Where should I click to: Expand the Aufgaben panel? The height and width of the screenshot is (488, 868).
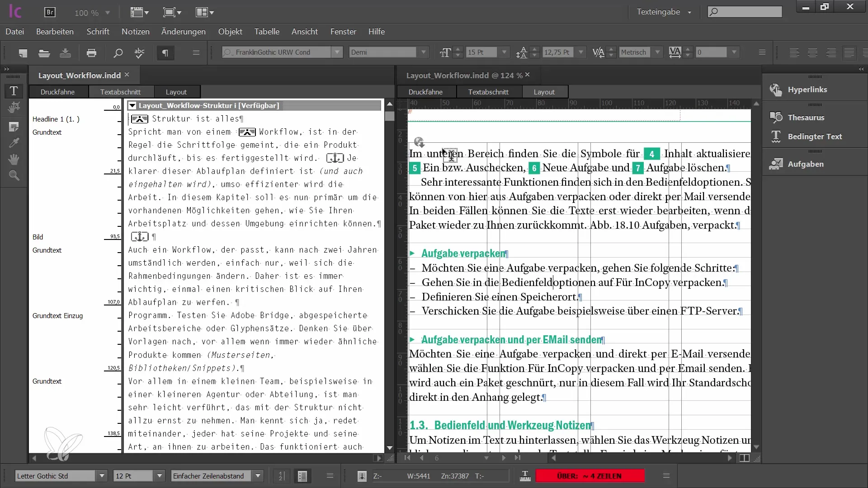(x=806, y=163)
